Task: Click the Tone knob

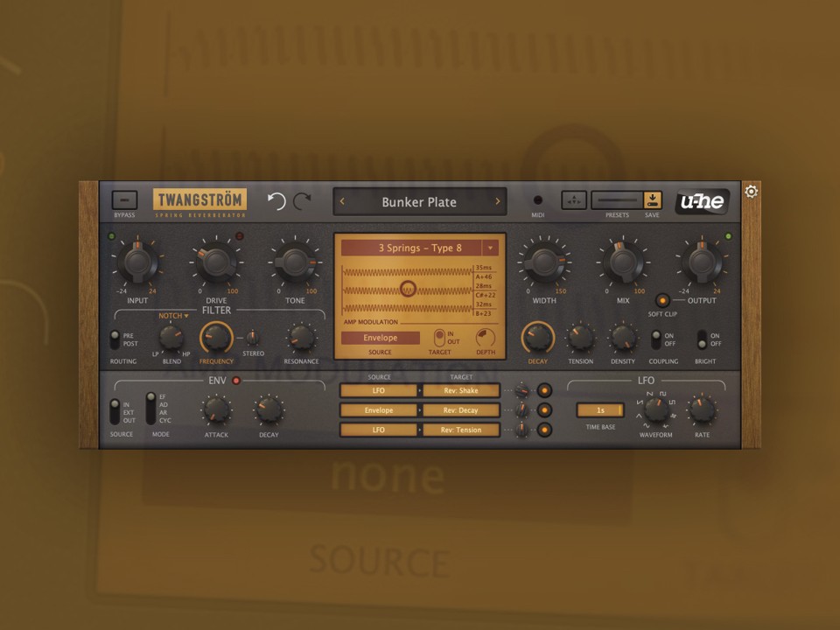Action: click(295, 262)
